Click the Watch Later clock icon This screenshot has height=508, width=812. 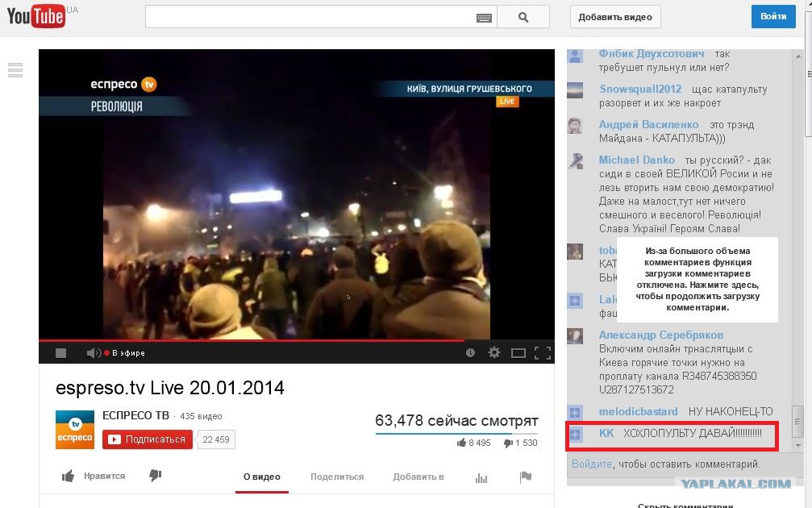470,352
